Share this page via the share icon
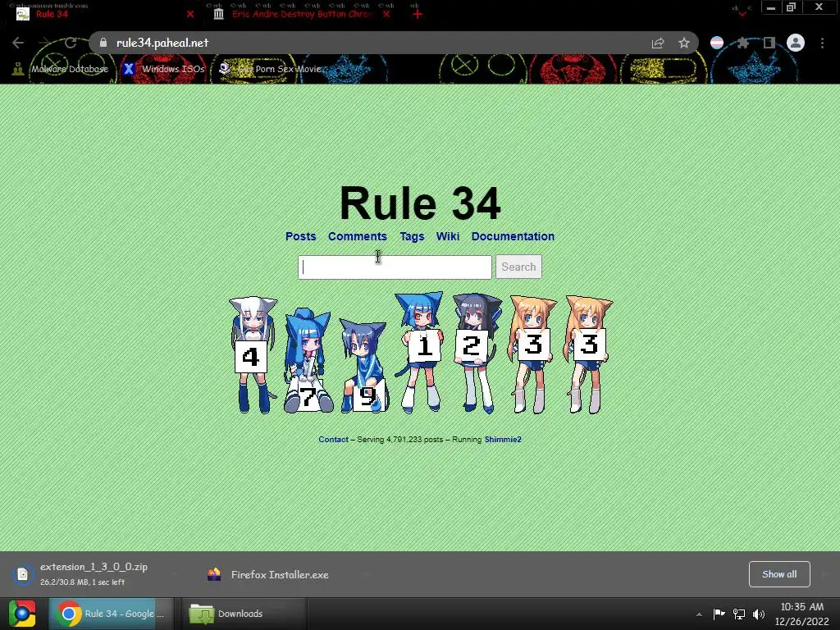 click(x=657, y=43)
